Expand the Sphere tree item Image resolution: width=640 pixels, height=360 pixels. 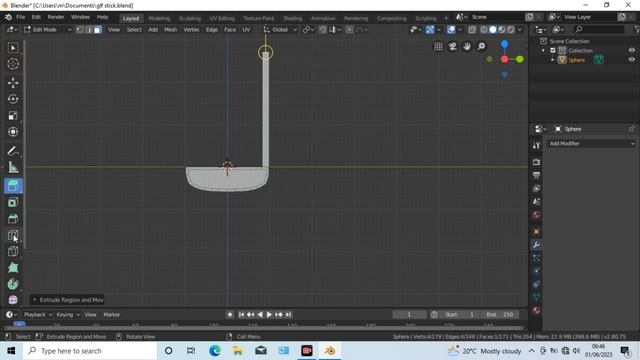[x=553, y=60]
